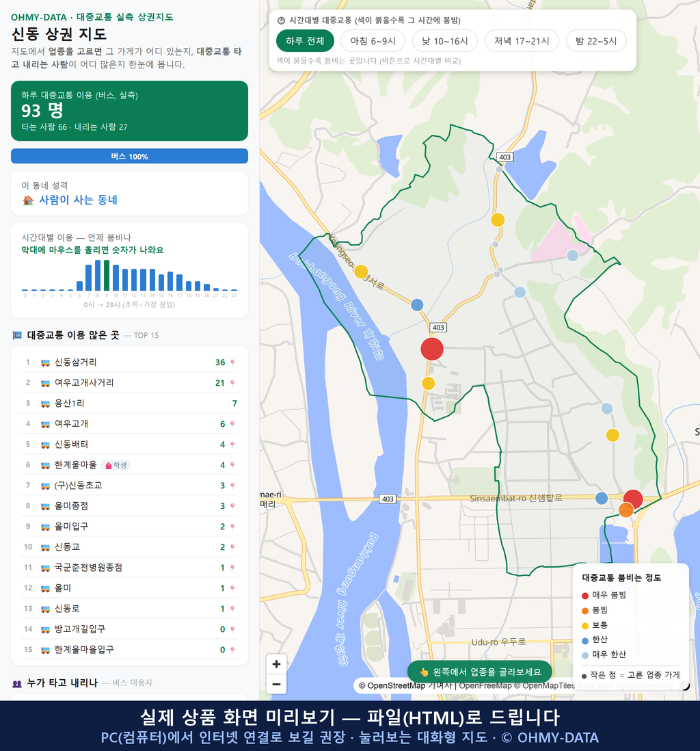Open the OpenFreeMap attribution link
This screenshot has height=751, width=700.
coord(485,686)
